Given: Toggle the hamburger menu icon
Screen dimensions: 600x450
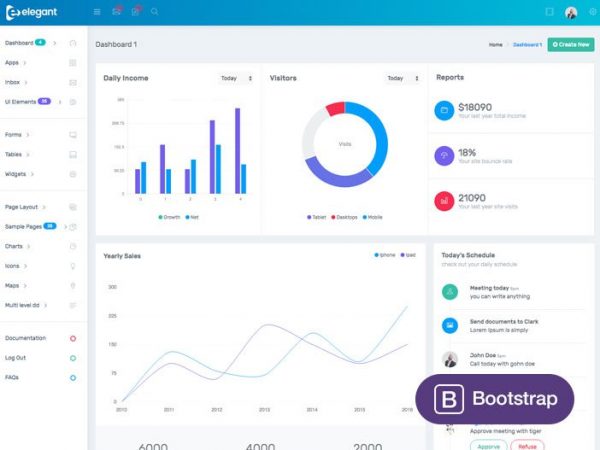Looking at the screenshot, I should [97, 12].
